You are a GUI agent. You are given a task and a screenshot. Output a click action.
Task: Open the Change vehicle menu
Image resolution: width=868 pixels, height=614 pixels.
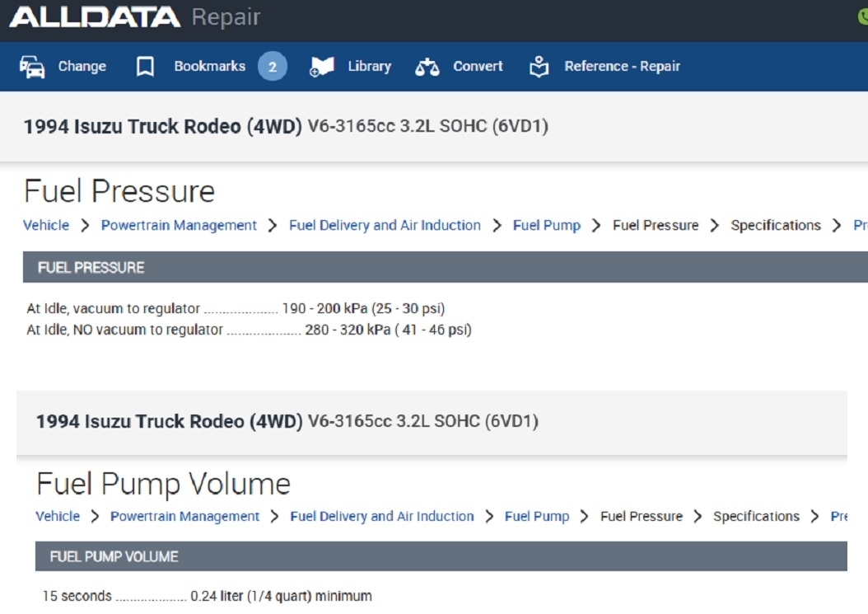(82, 67)
